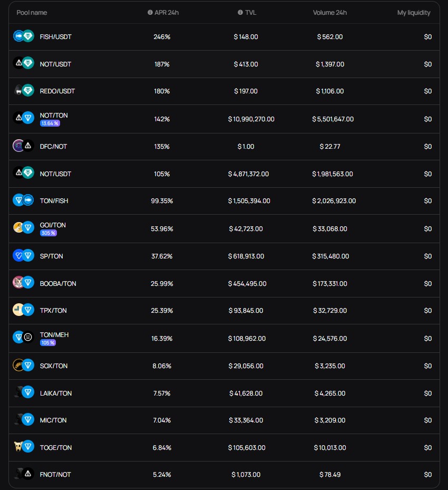Open the TON/FISH pool row

click(x=224, y=201)
